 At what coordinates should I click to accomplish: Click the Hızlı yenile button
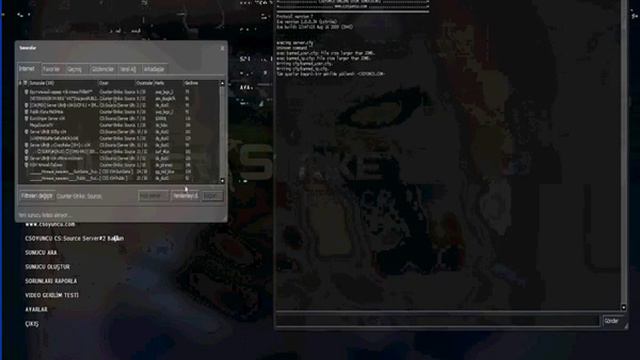click(x=153, y=196)
